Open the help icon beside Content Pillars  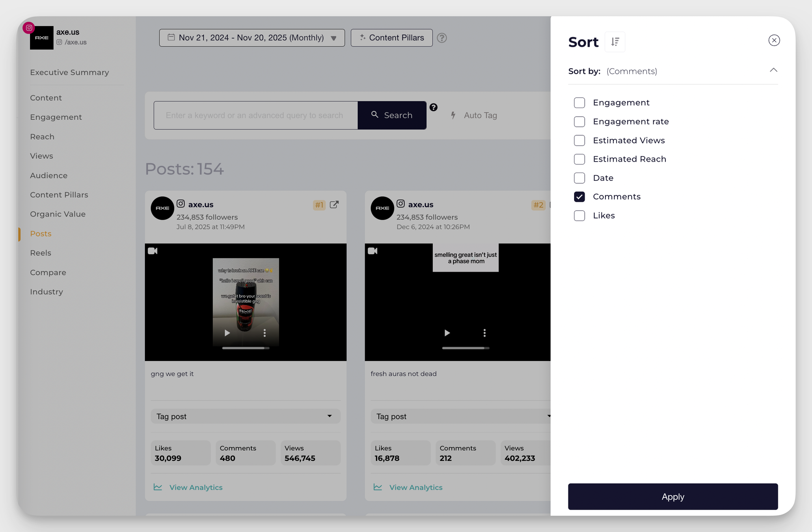(442, 38)
